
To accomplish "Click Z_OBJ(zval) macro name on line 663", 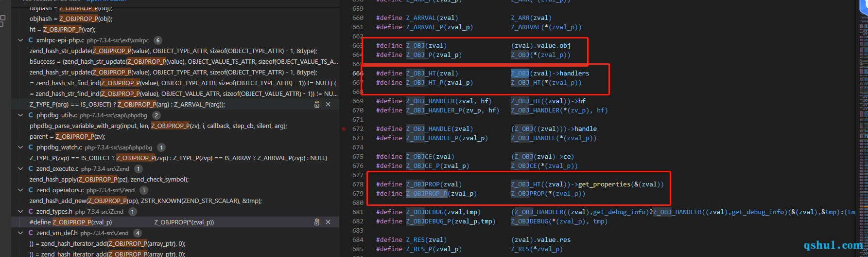I will tap(426, 46).
